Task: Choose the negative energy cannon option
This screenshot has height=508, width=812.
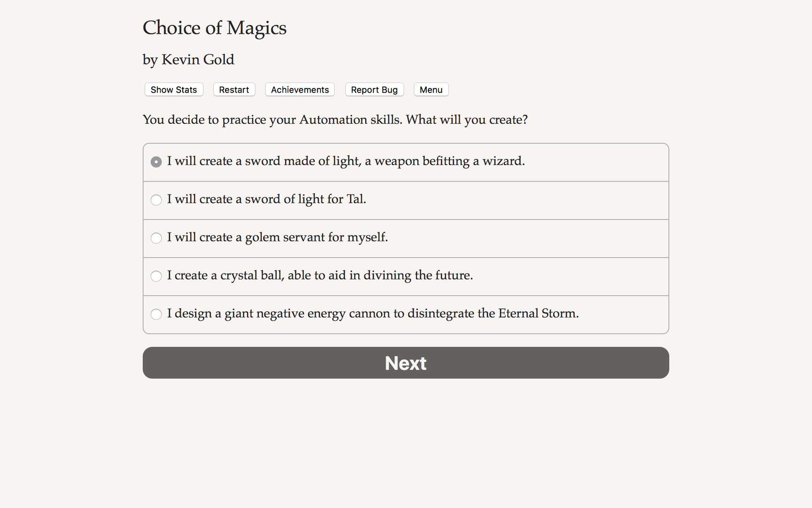Action: (x=373, y=314)
